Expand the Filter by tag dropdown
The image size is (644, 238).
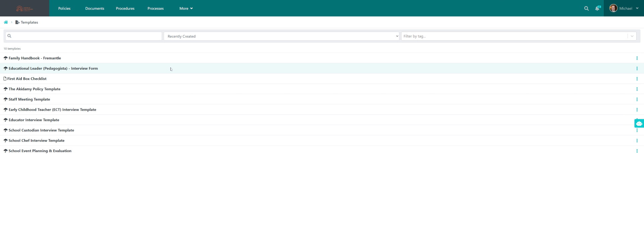click(632, 36)
